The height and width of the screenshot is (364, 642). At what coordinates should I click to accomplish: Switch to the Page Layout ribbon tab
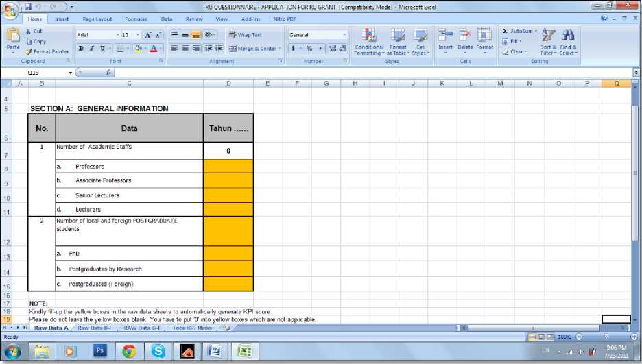(97, 19)
